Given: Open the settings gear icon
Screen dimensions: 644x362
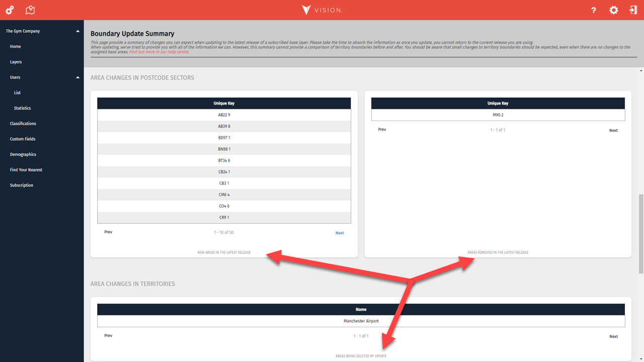Looking at the screenshot, I should point(613,10).
